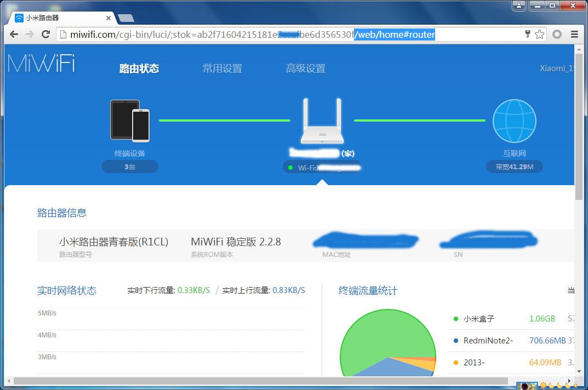Click the MiWiFi 稳定版 2.2.8 version text
588x390 pixels.
[236, 242]
